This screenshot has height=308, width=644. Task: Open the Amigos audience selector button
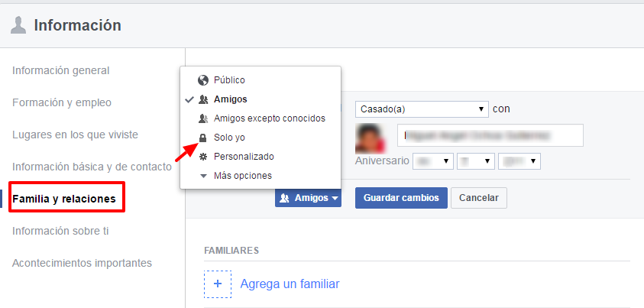[308, 198]
